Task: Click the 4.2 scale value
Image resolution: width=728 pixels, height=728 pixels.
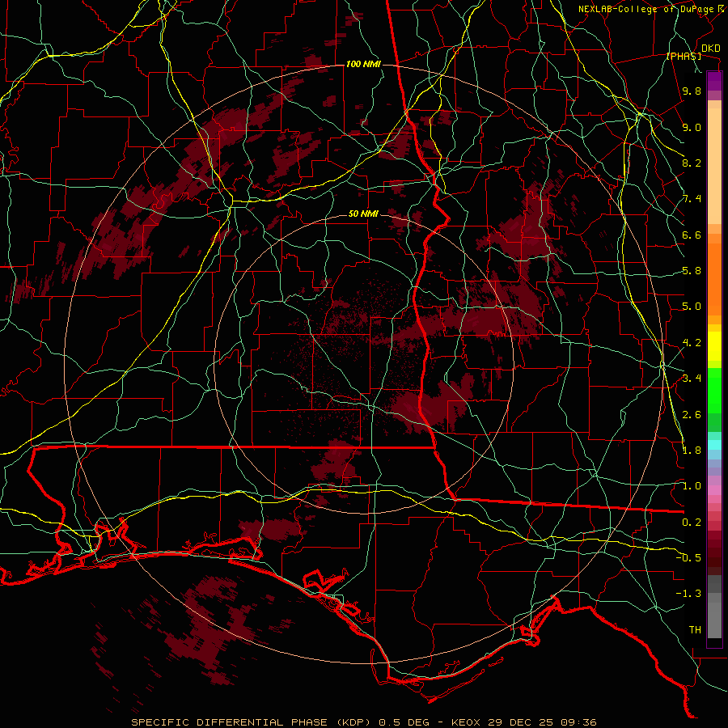Action: tap(692, 343)
